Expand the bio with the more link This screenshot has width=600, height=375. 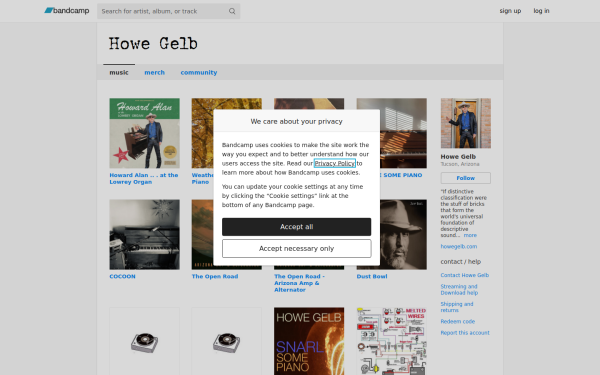[470, 235]
